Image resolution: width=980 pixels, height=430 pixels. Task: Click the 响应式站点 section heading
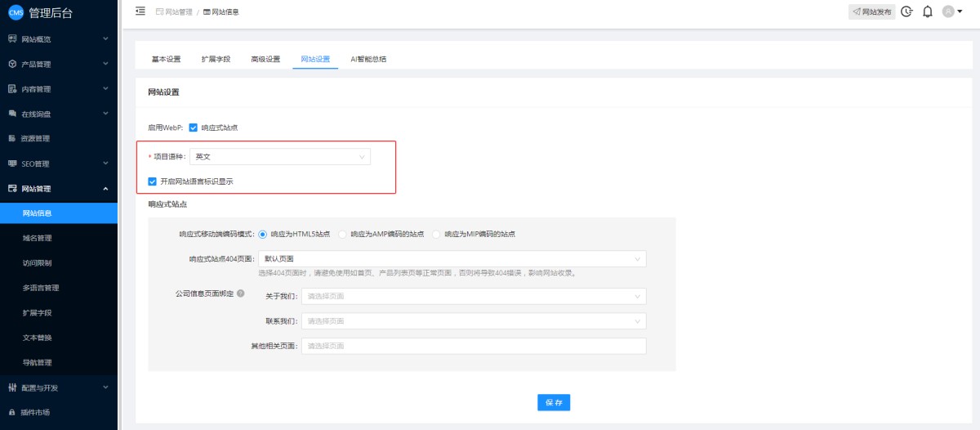[168, 204]
